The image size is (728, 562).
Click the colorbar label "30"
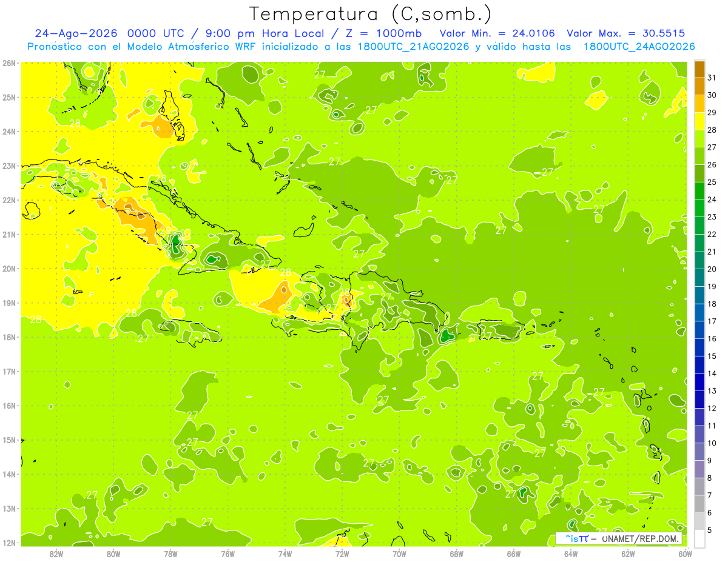(x=712, y=95)
